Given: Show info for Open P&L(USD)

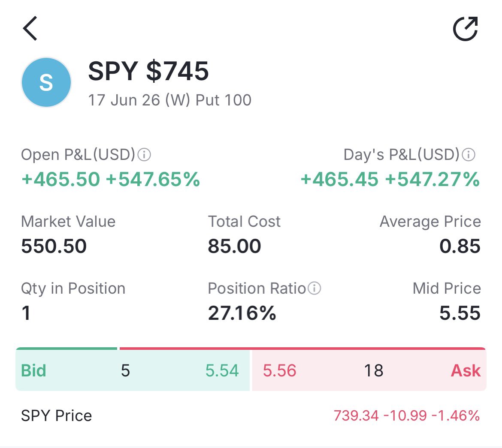Looking at the screenshot, I should click(144, 155).
